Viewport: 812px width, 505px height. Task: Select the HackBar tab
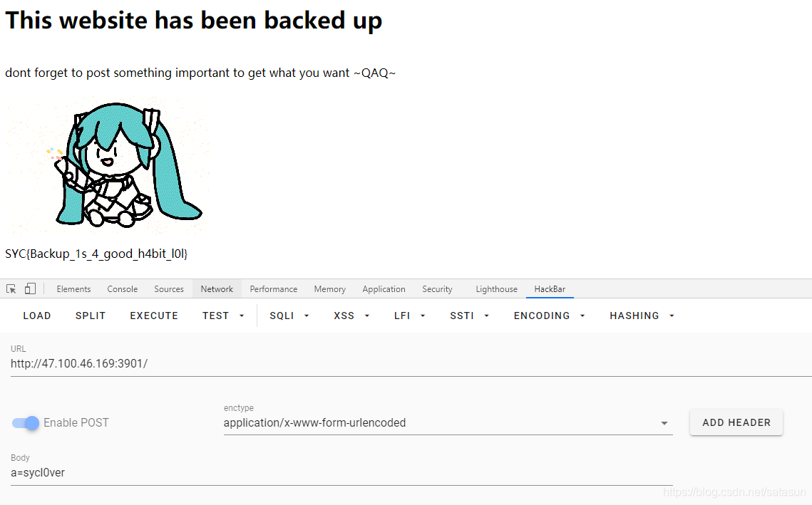pos(550,289)
